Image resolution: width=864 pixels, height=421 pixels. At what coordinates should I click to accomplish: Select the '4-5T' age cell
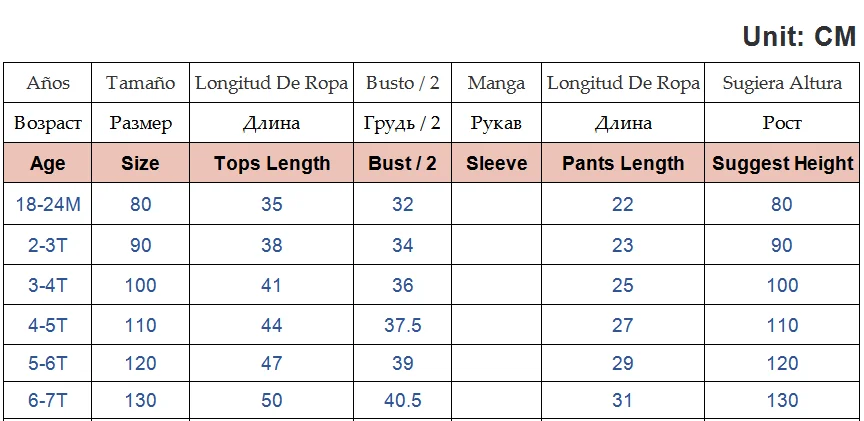click(x=48, y=325)
